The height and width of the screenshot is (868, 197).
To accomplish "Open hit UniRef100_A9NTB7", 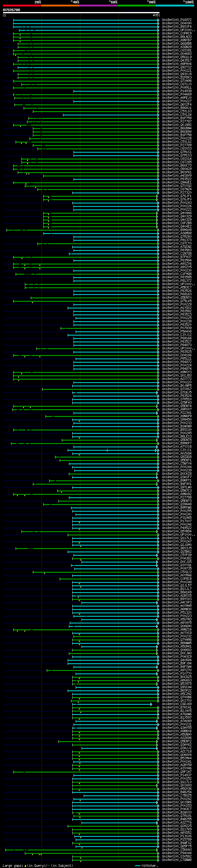I will pos(177,40).
